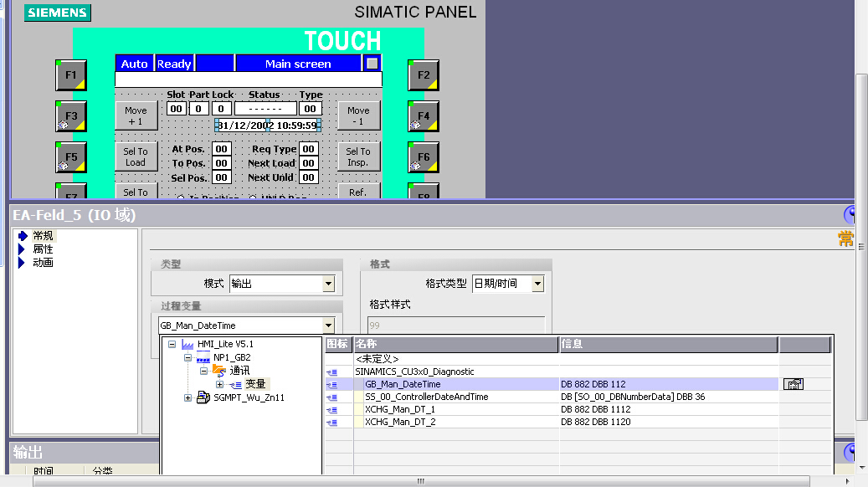This screenshot has width=868, height=487.
Task: Click tag icon beside SS_00_ControllerDateAndTime
Action: pos(332,397)
